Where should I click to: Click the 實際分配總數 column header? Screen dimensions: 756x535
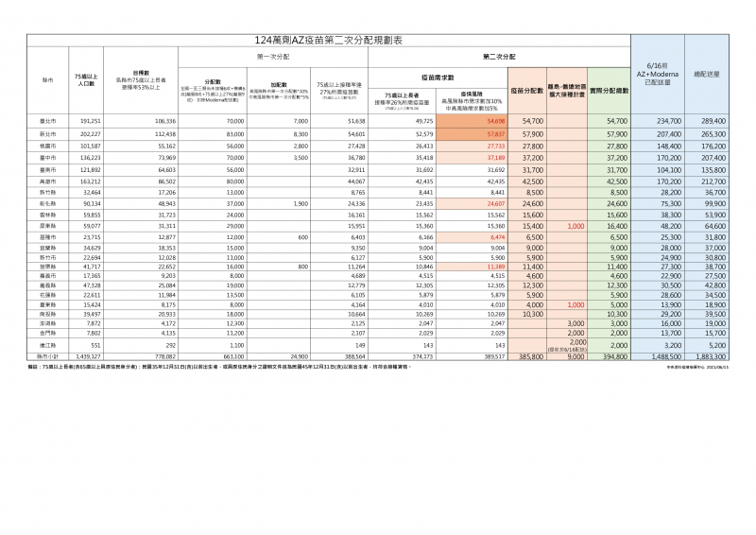point(608,90)
